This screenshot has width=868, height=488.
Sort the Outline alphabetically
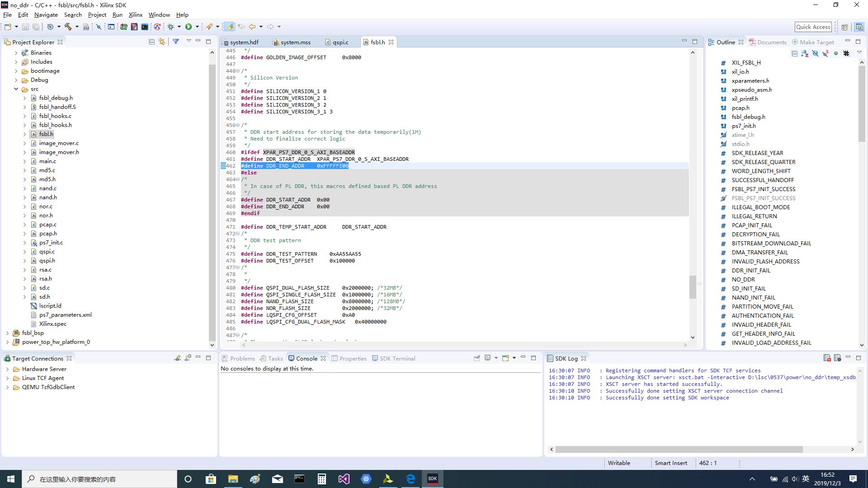click(805, 53)
